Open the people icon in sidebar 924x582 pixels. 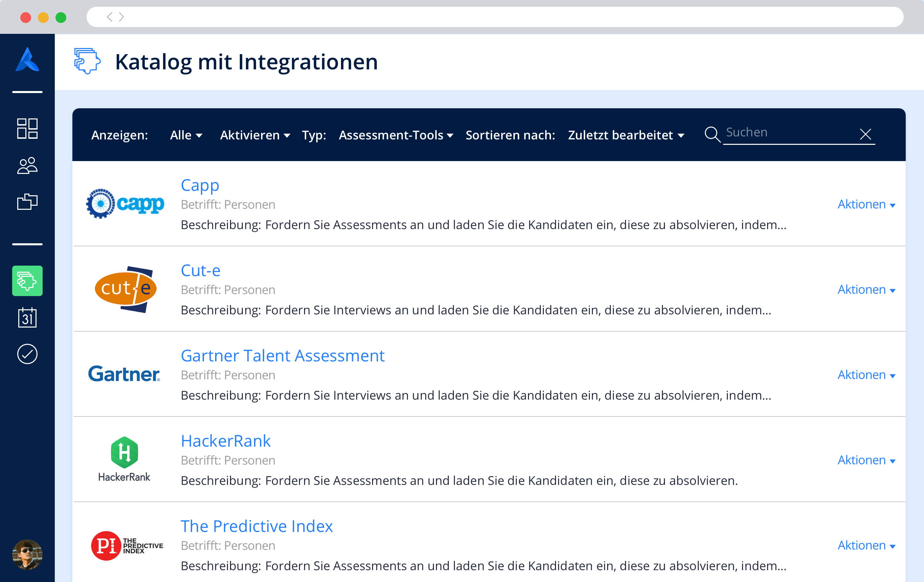[27, 165]
